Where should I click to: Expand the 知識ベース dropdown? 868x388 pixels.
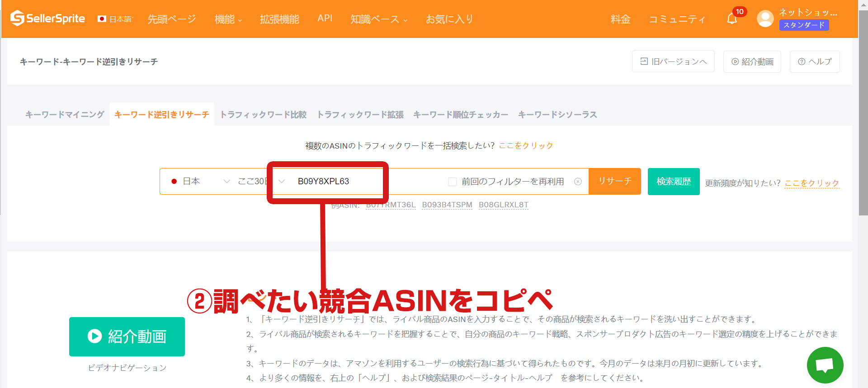(x=379, y=19)
